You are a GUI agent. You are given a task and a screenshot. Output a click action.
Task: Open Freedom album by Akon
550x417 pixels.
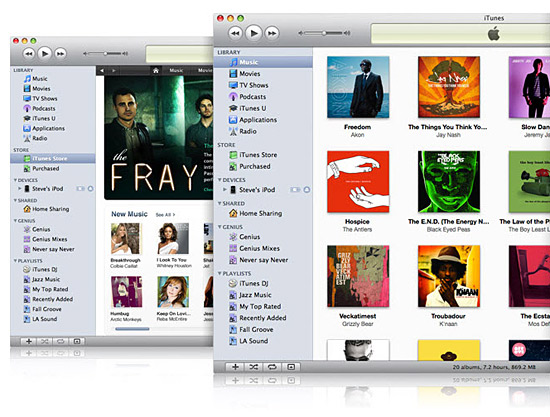(358, 87)
